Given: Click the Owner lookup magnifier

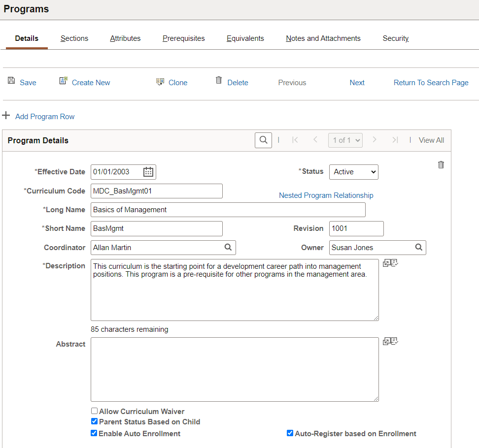Looking at the screenshot, I should tap(419, 247).
